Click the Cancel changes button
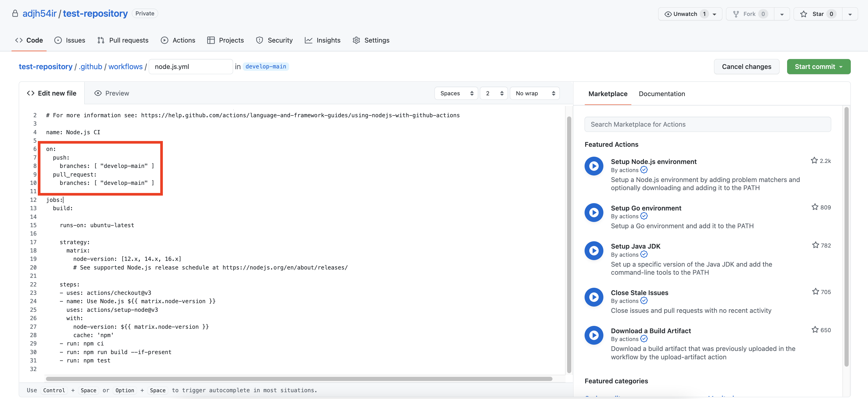868x399 pixels. tap(746, 66)
